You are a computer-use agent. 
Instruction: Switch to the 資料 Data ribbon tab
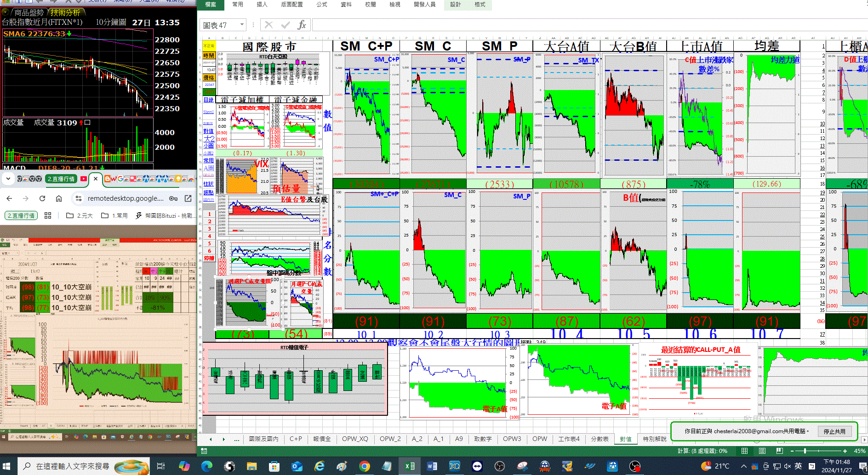point(346,5)
